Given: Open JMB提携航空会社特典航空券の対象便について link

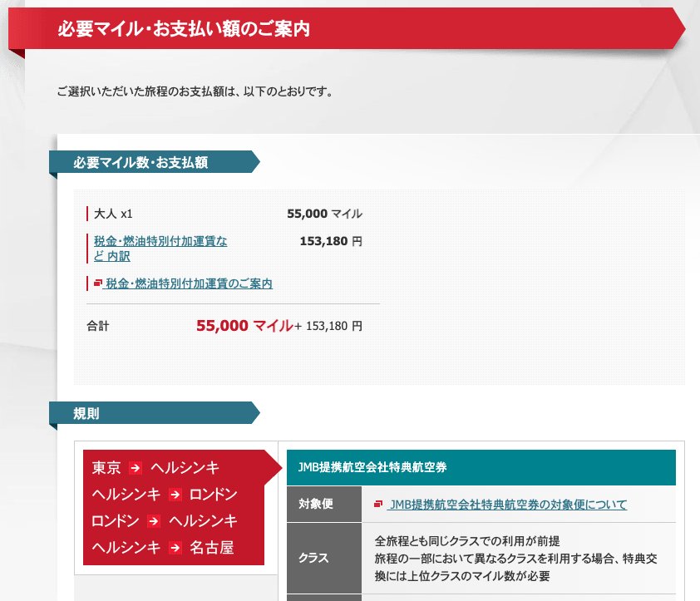Looking at the screenshot, I should tap(508, 505).
